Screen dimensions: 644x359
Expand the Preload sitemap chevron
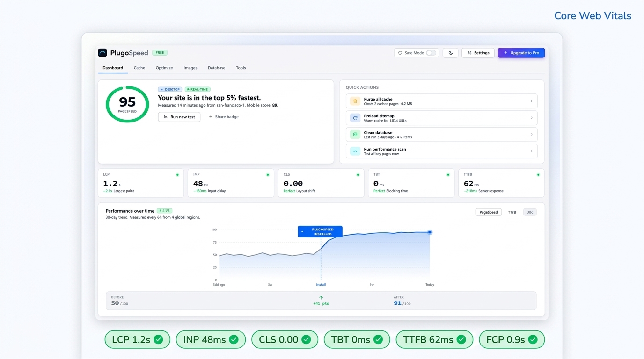pos(531,118)
